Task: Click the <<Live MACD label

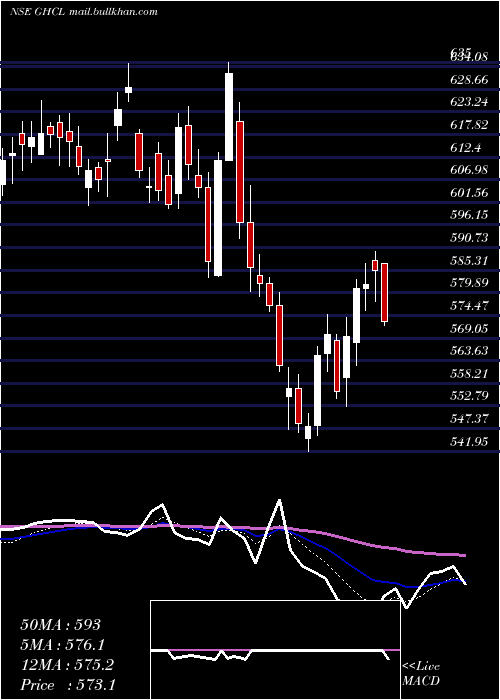Action: (421, 674)
